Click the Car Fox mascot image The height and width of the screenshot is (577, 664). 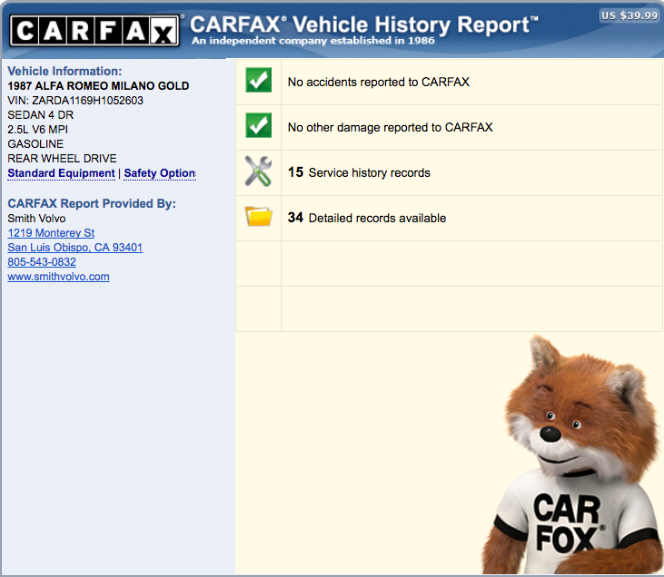pyautogui.click(x=573, y=455)
